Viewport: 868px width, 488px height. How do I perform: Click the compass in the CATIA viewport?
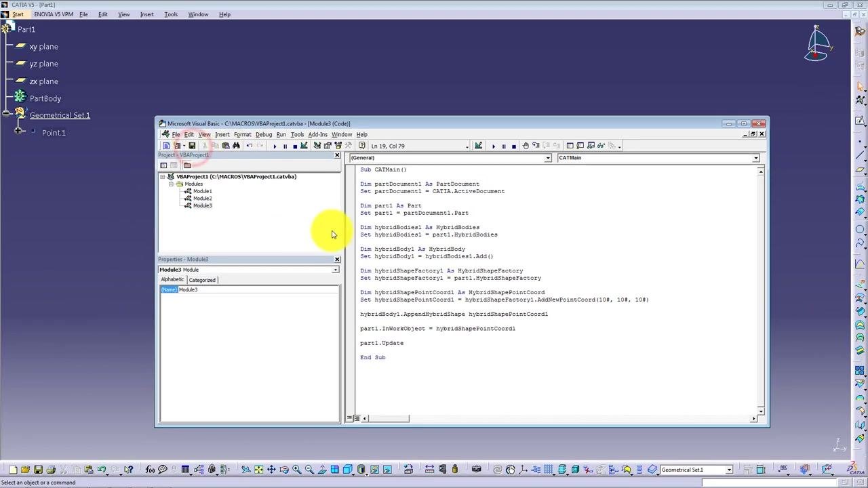pyautogui.click(x=818, y=43)
